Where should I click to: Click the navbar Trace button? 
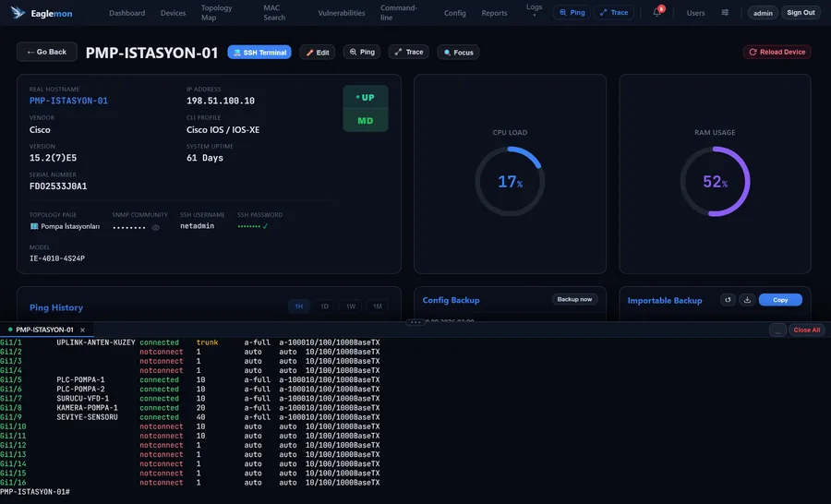pos(614,12)
